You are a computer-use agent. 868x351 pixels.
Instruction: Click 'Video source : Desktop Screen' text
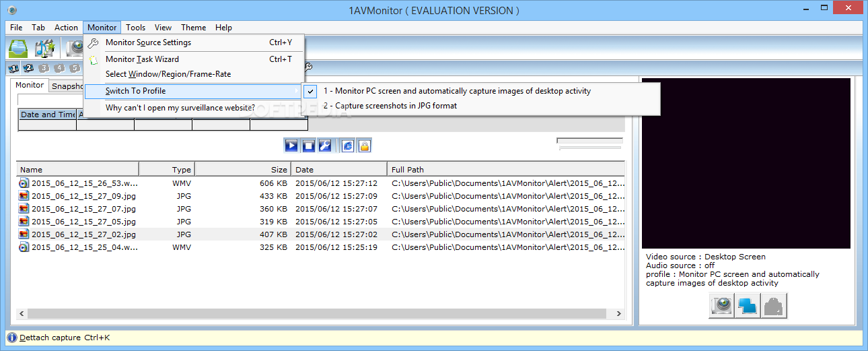(x=706, y=257)
